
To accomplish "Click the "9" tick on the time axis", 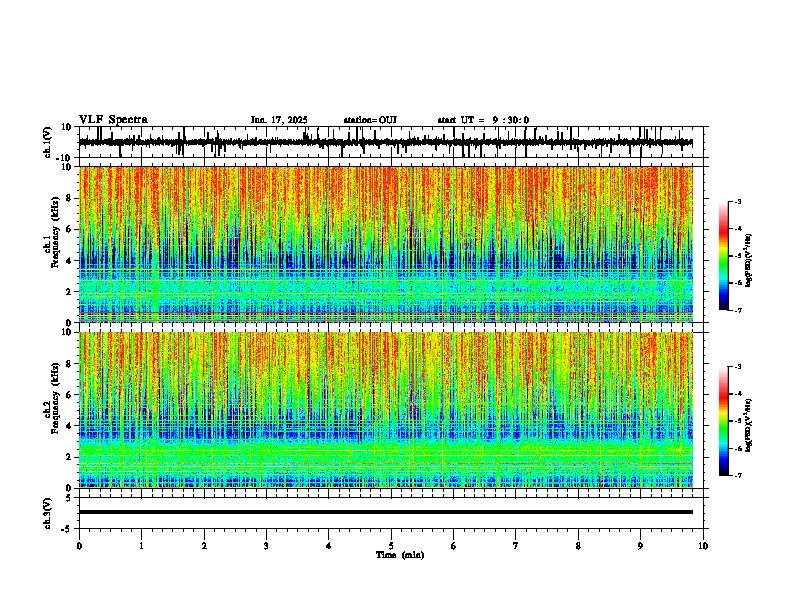I will [x=640, y=546].
